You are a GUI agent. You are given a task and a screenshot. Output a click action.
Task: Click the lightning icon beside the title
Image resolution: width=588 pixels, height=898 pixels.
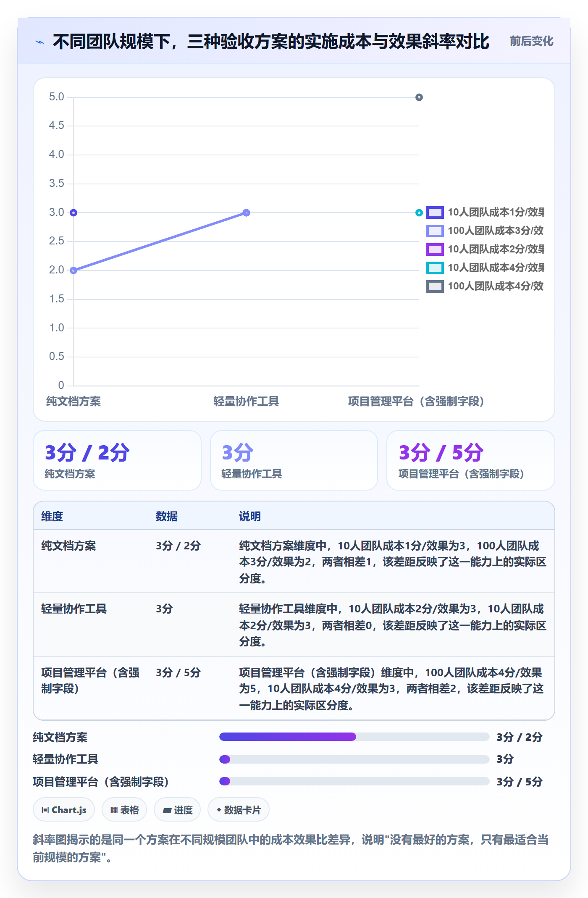coord(40,42)
